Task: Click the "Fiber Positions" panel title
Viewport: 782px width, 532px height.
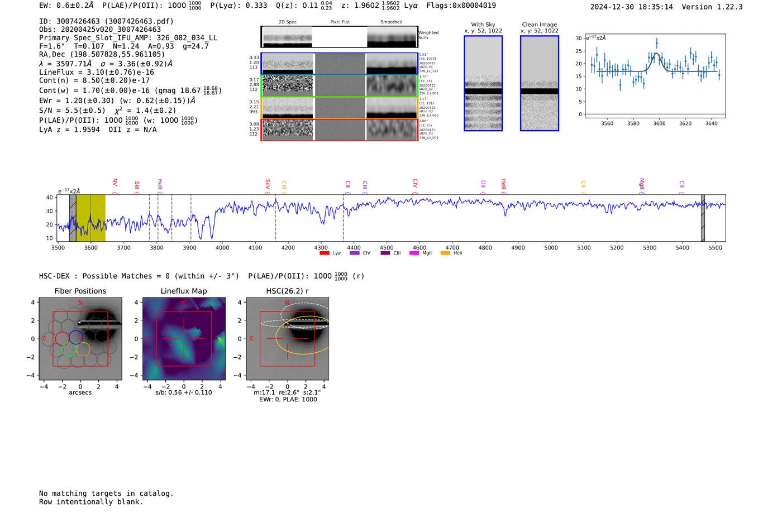Action: coord(80,291)
